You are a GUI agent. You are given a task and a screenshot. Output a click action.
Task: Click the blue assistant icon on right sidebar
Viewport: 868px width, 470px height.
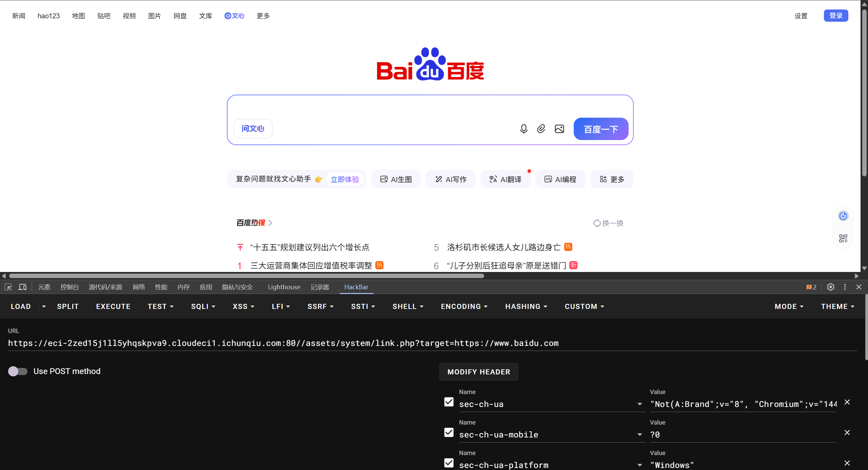click(843, 216)
